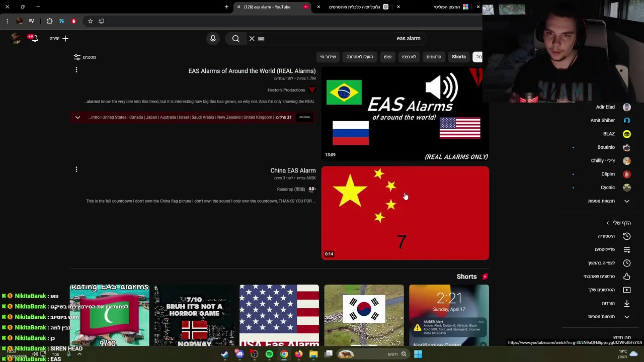Open the 'Rating EAS alarms' short
644x362 pixels.
tap(109, 315)
